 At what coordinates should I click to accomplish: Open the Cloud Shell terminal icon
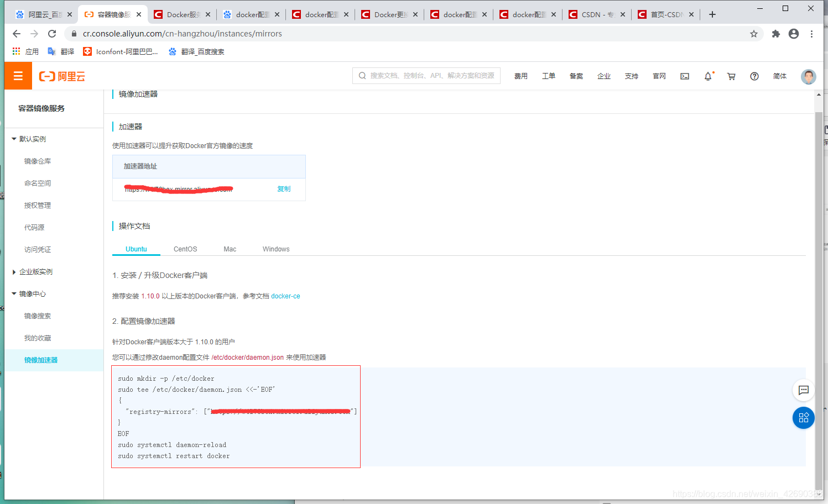click(685, 76)
